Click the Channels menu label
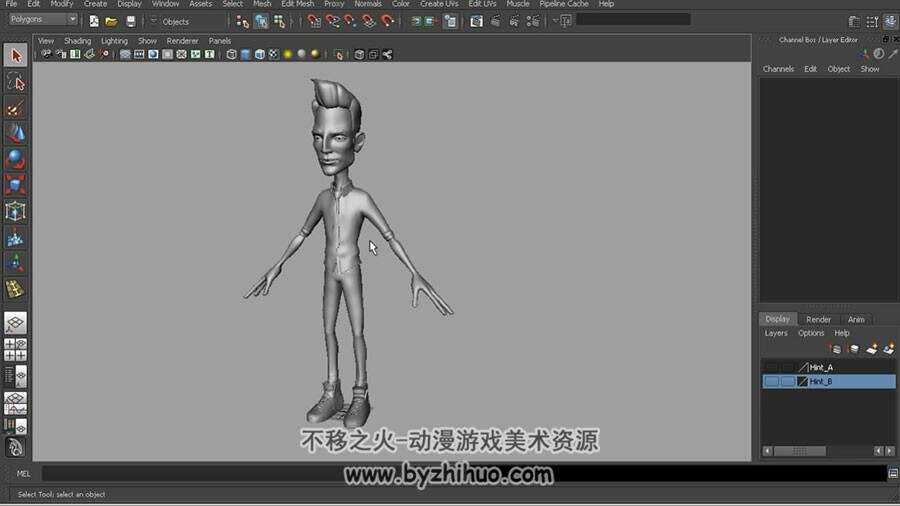Viewport: 900px width, 506px height. 778,69
